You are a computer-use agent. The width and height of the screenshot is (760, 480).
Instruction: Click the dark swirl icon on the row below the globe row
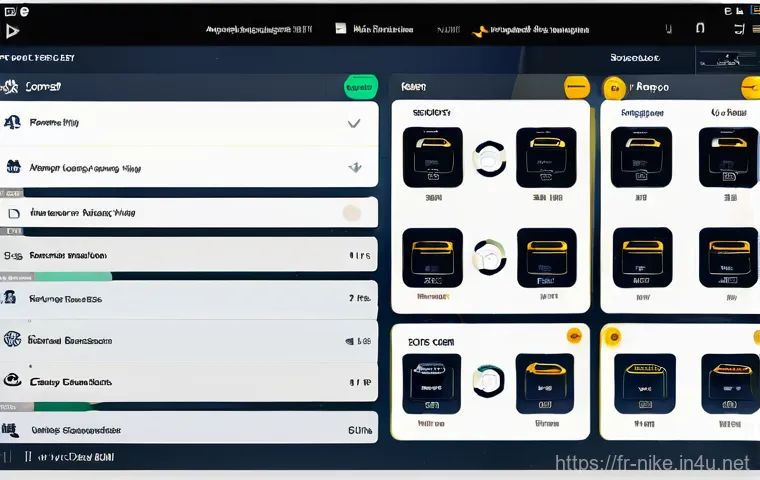[x=13, y=380]
